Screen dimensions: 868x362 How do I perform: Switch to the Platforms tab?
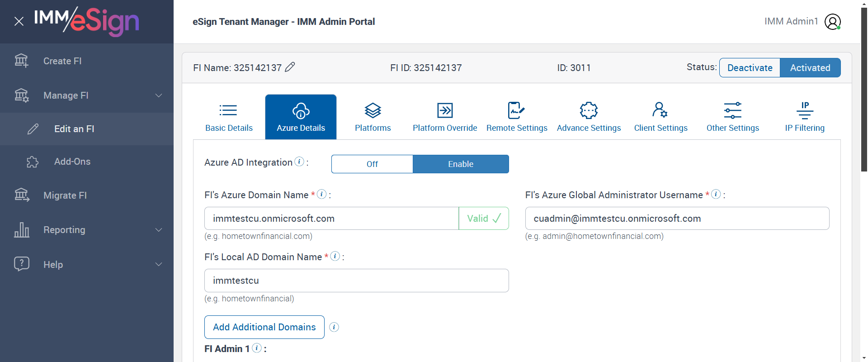tap(373, 117)
